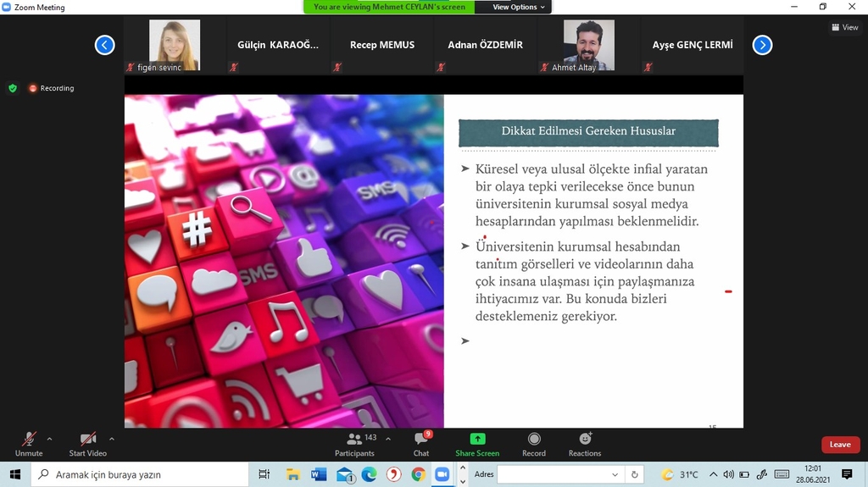The width and height of the screenshot is (868, 487).
Task: Open the Mail app in the taskbar
Action: (345, 474)
